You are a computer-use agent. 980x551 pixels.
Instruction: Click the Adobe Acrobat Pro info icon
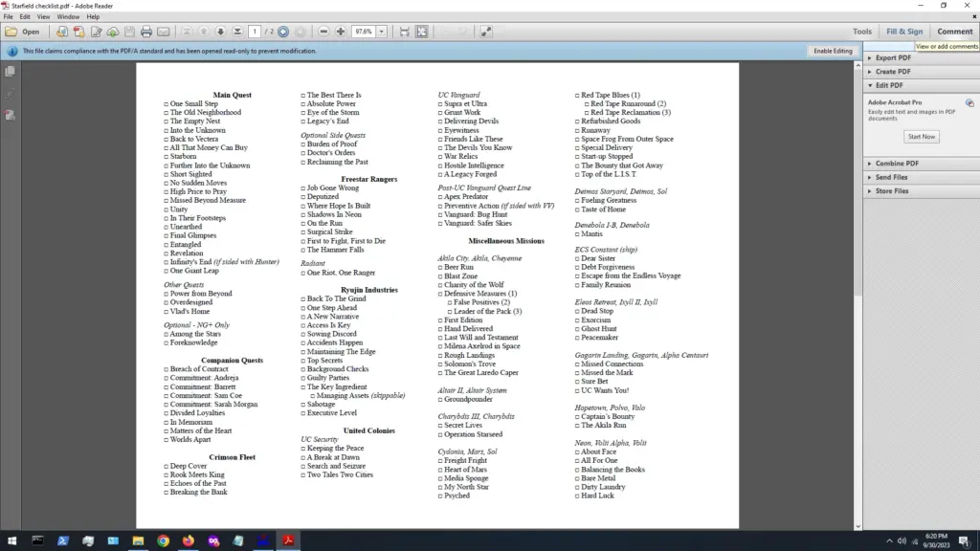click(969, 102)
